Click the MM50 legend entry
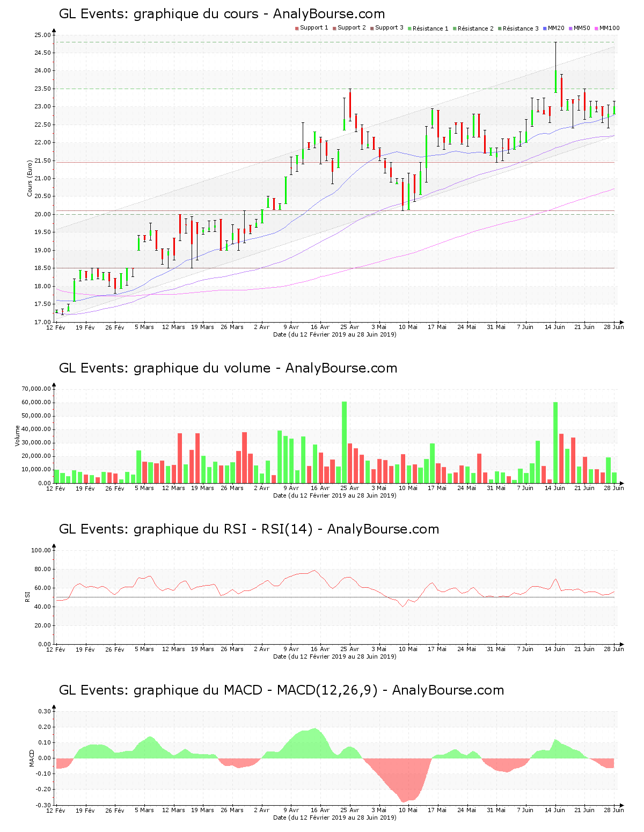The width and height of the screenshot is (644, 832). point(579,28)
